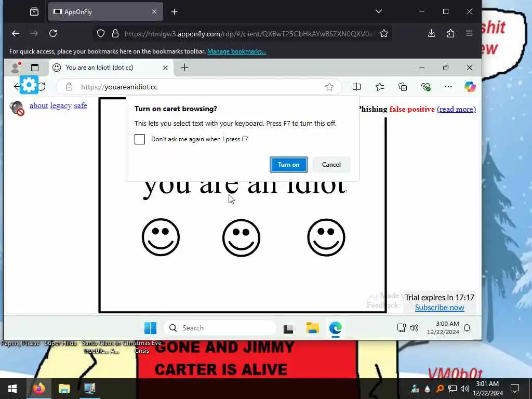
Task: Go back in Firefox
Action: pyautogui.click(x=16, y=33)
